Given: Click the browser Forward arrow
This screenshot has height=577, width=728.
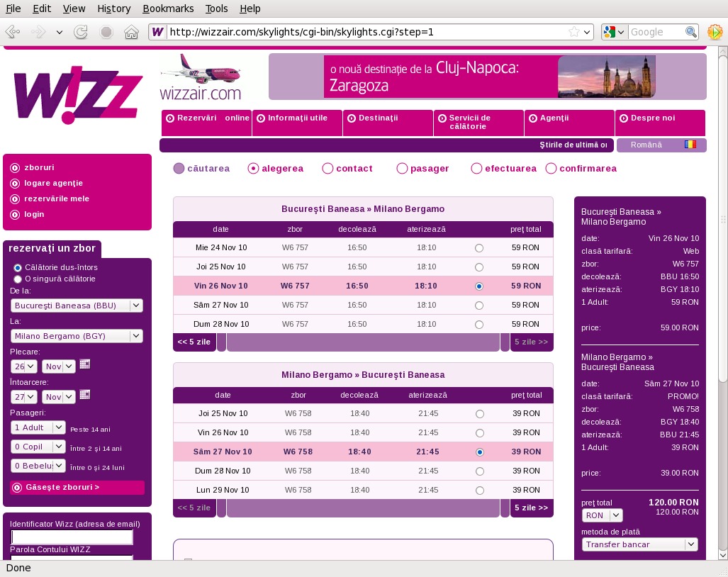Looking at the screenshot, I should click(38, 32).
